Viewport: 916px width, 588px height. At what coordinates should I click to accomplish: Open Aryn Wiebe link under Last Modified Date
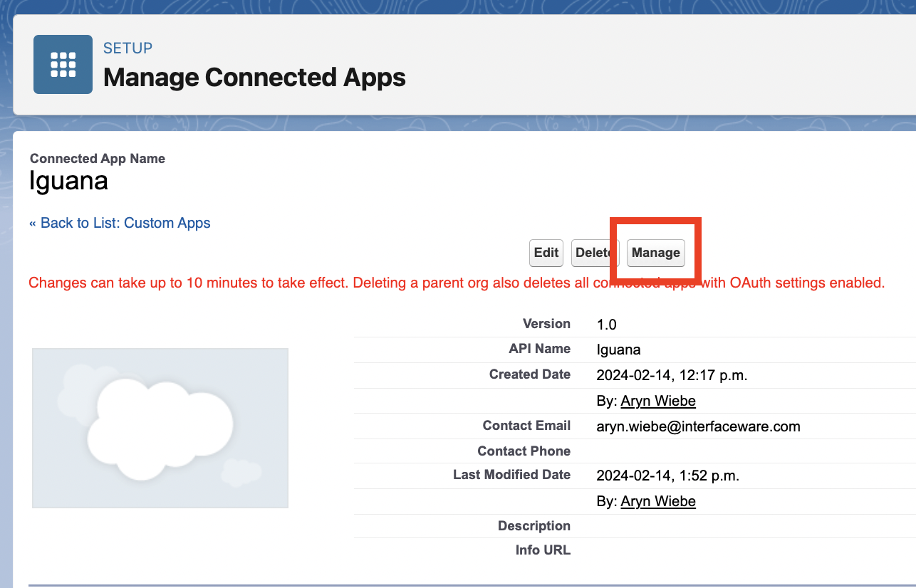[x=657, y=501]
